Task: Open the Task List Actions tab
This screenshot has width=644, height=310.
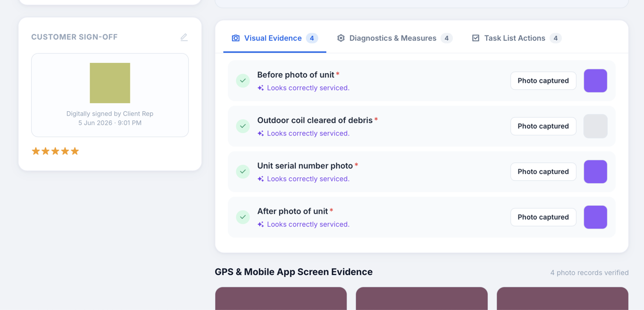Action: click(x=517, y=38)
